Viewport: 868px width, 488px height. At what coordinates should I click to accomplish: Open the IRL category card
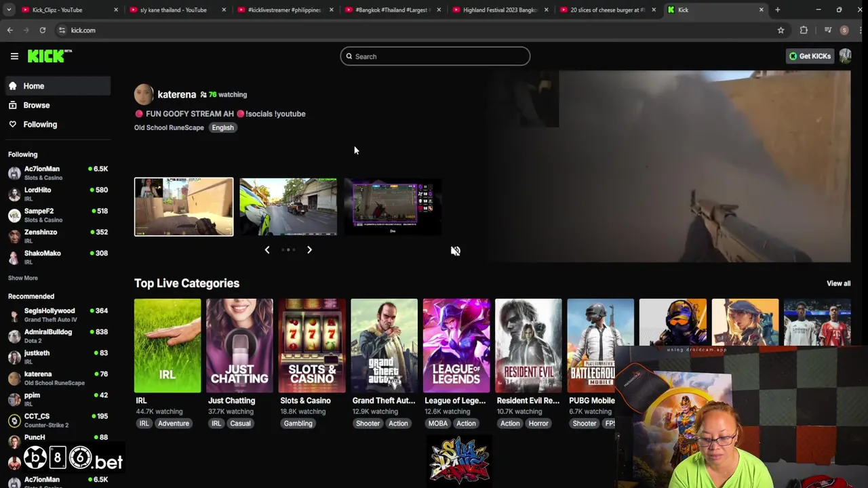pyautogui.click(x=167, y=346)
